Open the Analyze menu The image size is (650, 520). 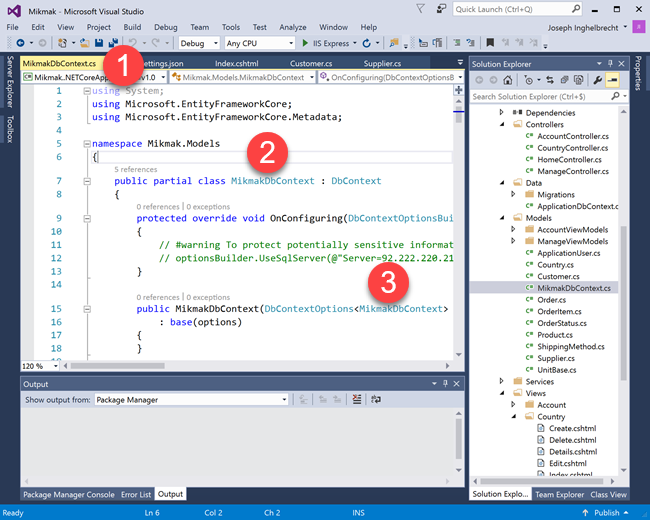point(293,27)
